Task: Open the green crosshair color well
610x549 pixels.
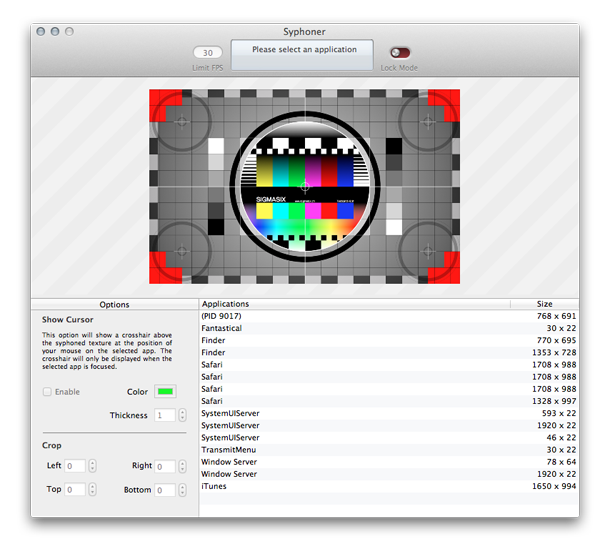Action: click(x=165, y=392)
